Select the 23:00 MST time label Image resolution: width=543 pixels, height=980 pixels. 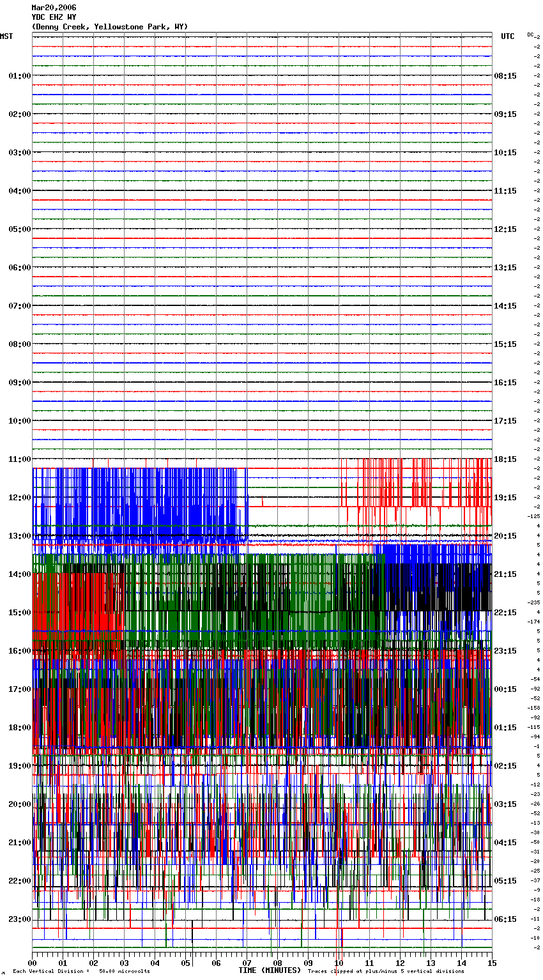pos(20,919)
